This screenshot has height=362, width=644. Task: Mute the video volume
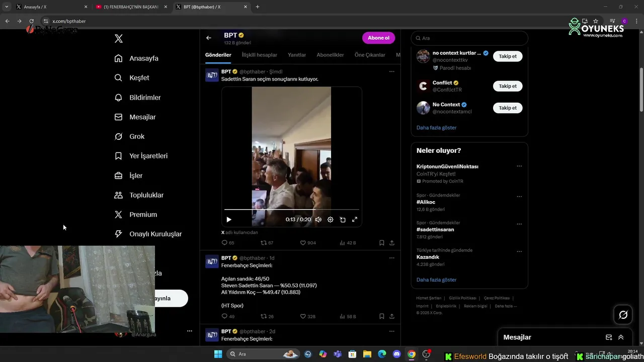[x=318, y=220]
